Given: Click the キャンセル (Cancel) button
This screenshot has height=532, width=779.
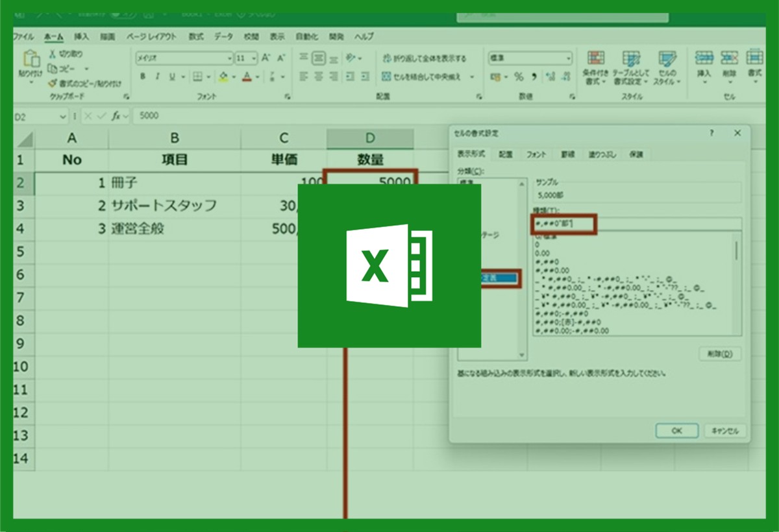Looking at the screenshot, I should pyautogui.click(x=726, y=431).
